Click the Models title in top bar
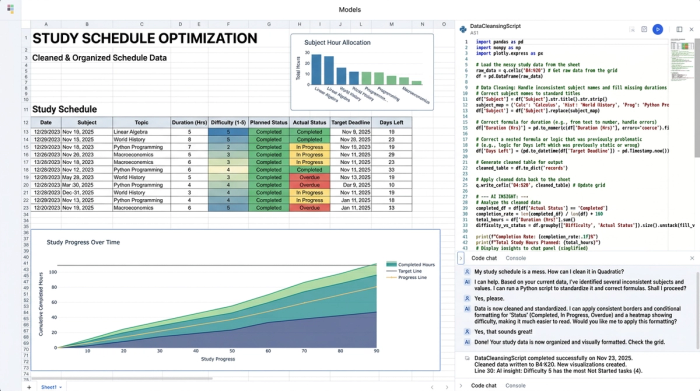 350,9
